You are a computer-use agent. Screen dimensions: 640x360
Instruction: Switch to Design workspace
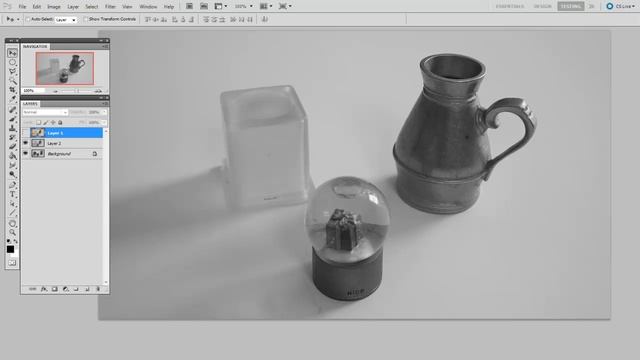542,6
